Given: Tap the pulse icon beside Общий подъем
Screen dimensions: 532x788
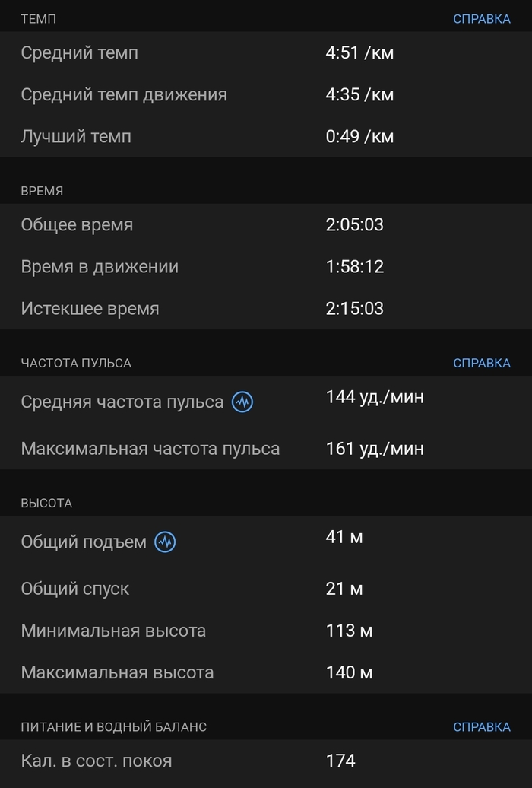Looking at the screenshot, I should coord(165,542).
